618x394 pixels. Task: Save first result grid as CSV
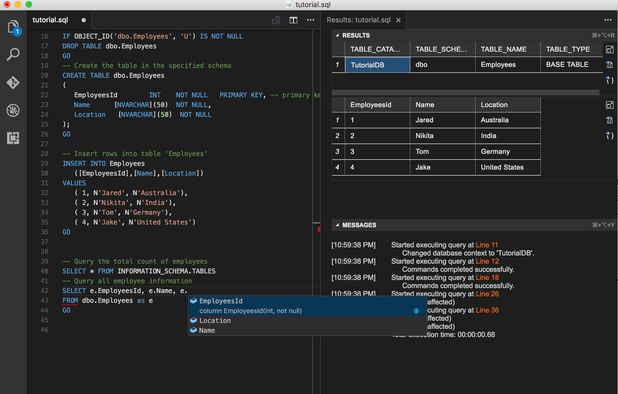pos(609,65)
